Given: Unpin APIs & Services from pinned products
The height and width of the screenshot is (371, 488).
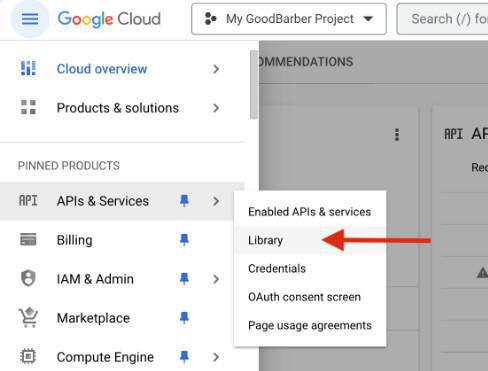Looking at the screenshot, I should [184, 201].
